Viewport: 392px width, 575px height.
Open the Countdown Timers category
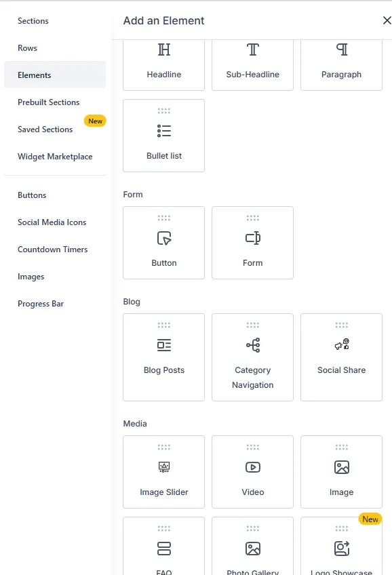click(x=52, y=250)
